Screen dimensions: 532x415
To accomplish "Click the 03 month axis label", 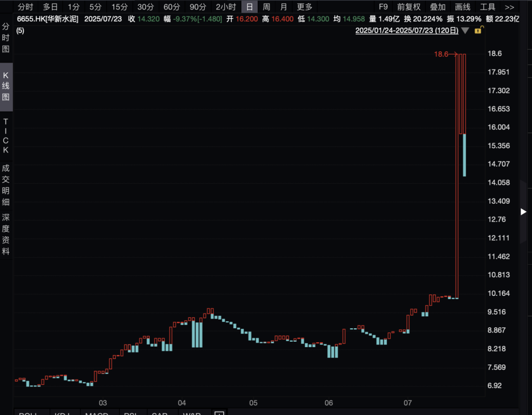I will (x=103, y=403).
